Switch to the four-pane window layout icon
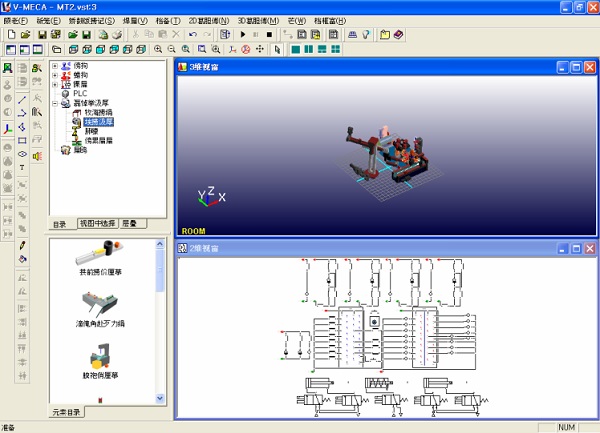The width and height of the screenshot is (600, 433). pos(336,49)
